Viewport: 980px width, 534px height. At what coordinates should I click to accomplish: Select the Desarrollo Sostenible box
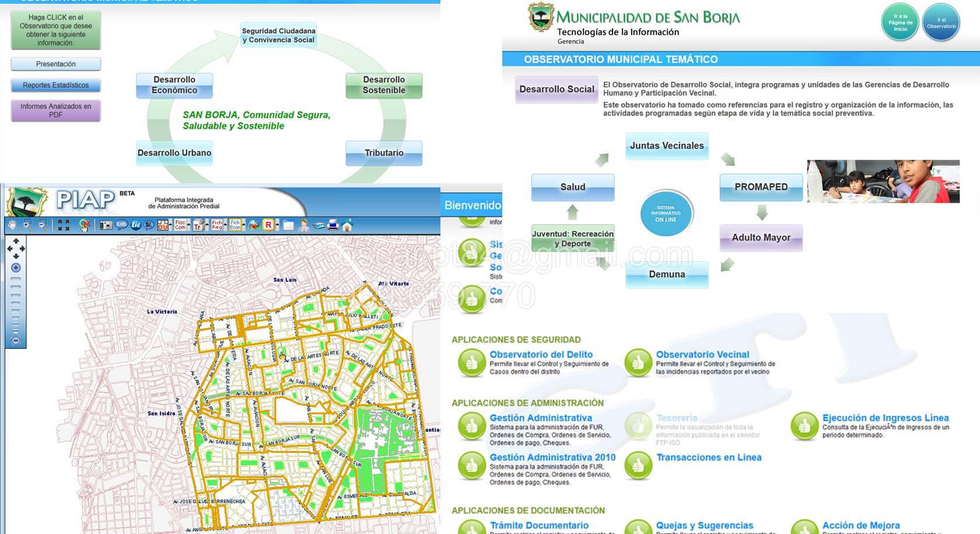(384, 85)
